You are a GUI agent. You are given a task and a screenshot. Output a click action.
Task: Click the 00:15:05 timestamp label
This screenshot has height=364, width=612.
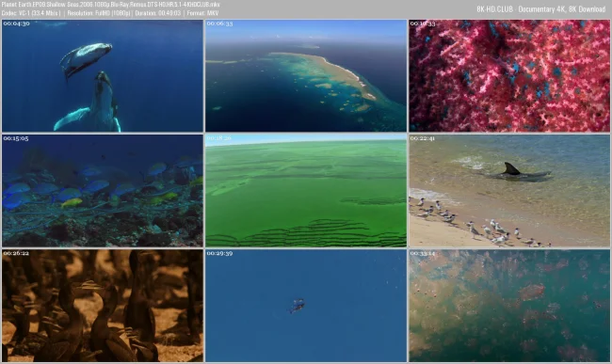tap(16, 138)
